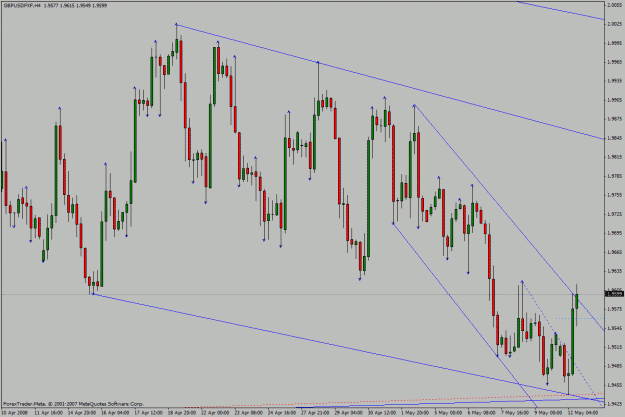Click the 29 Apr 04:00 time label
Viewport: 625px width, 417px height.
tap(348, 413)
